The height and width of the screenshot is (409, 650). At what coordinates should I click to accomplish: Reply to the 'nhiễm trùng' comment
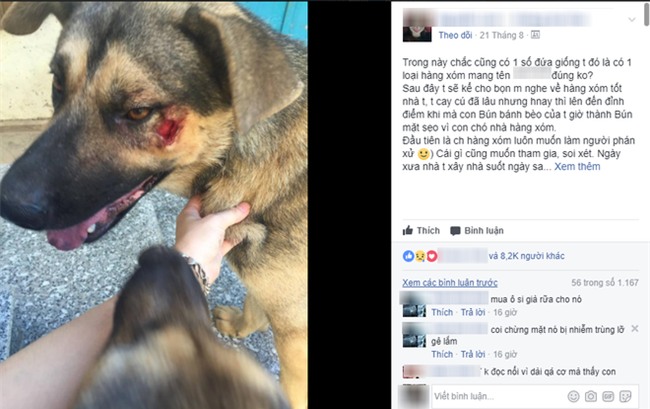pos(473,354)
